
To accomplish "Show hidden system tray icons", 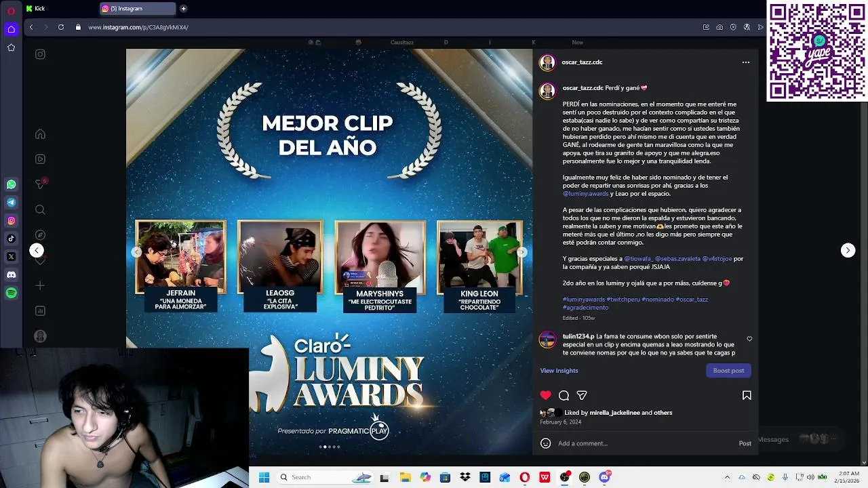I will click(x=727, y=477).
